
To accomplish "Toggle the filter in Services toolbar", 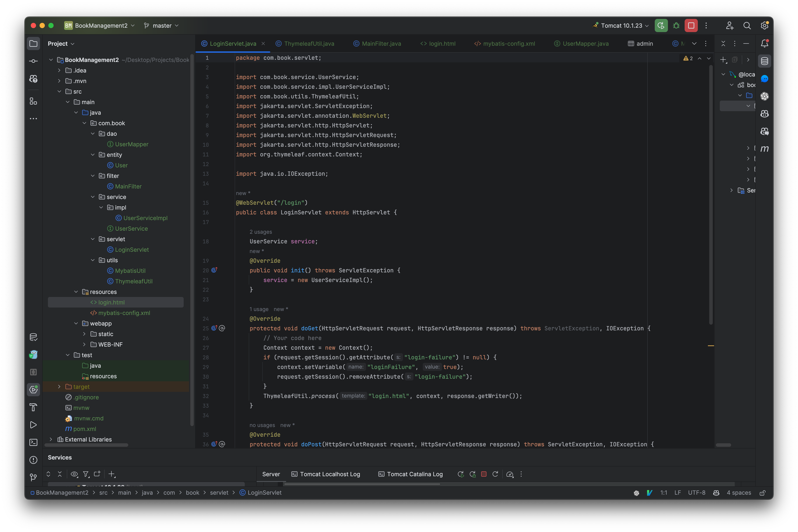I will 86,474.
